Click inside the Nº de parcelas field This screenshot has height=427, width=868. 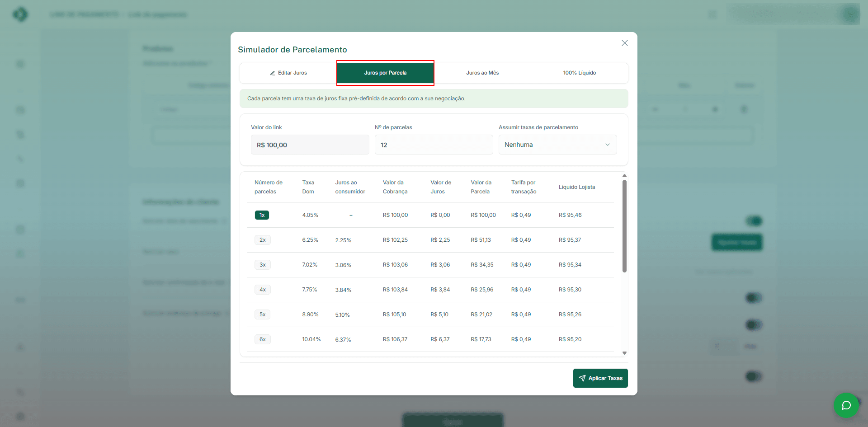(434, 145)
